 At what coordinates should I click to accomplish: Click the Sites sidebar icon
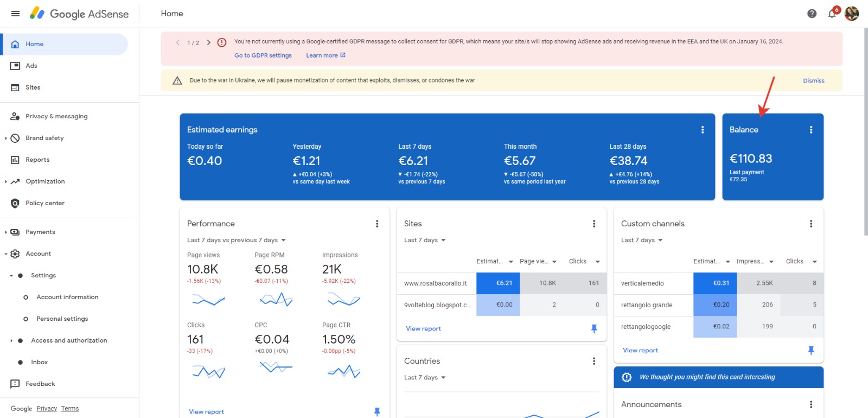pyautogui.click(x=15, y=87)
